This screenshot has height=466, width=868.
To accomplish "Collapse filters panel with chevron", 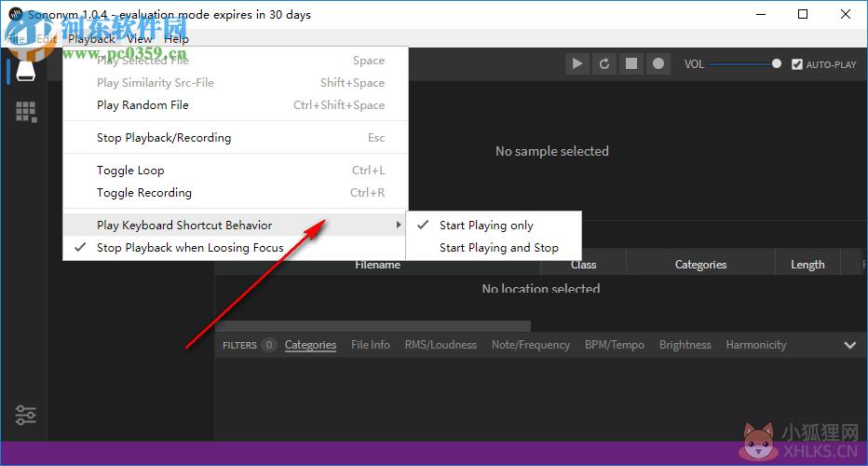I will tap(849, 345).
